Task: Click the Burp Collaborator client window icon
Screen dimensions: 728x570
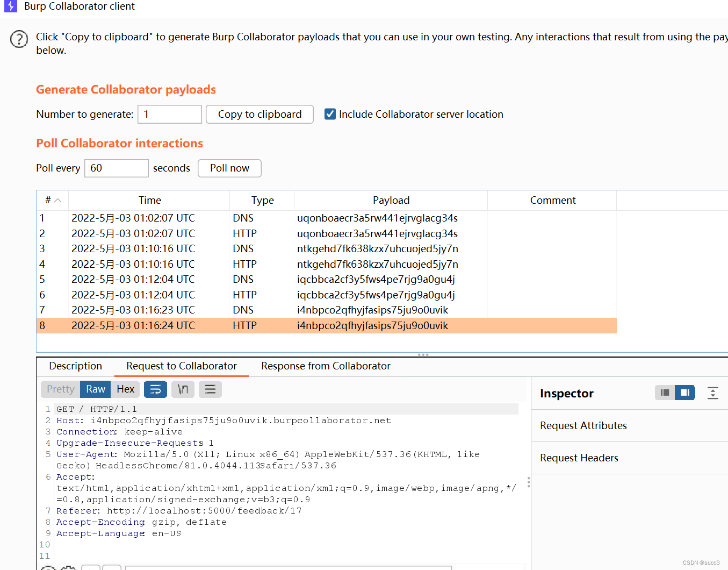Action: [11, 6]
